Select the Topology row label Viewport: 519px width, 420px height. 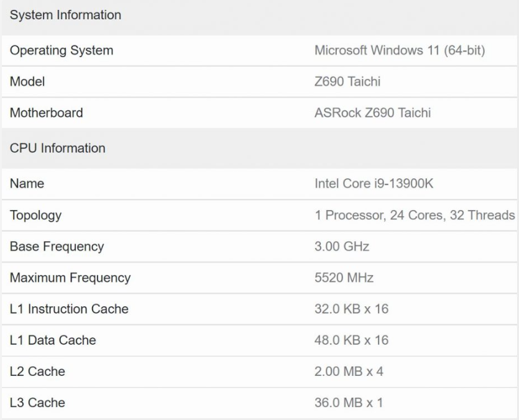pos(36,216)
